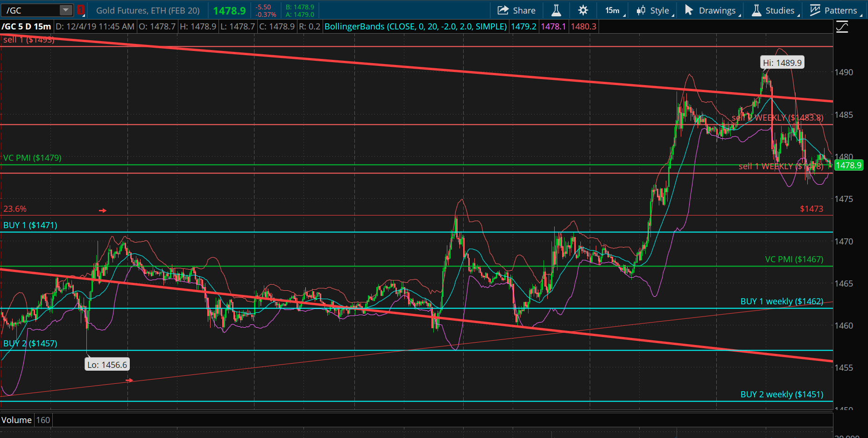Click the Hi: 1489.9 price bubble
Image resolution: width=868 pixels, height=438 pixels.
pyautogui.click(x=782, y=62)
